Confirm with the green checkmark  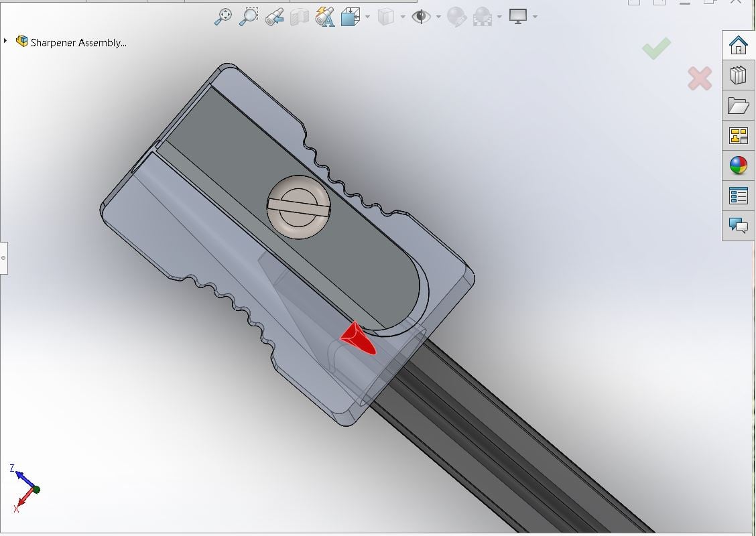pos(656,48)
